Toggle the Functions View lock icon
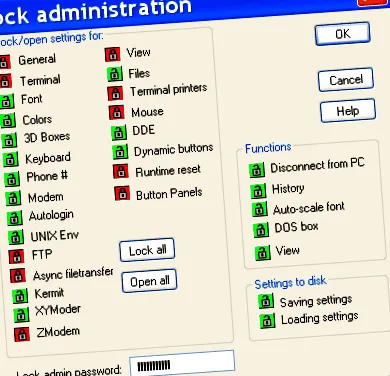The height and width of the screenshot is (376, 390). pos(263,253)
